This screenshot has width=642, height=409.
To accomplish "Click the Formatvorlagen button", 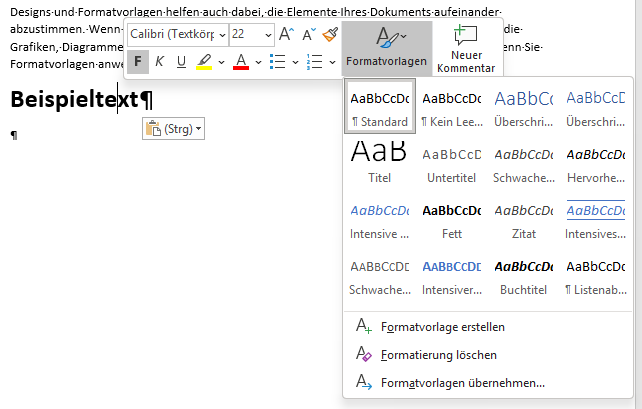I will [x=386, y=48].
